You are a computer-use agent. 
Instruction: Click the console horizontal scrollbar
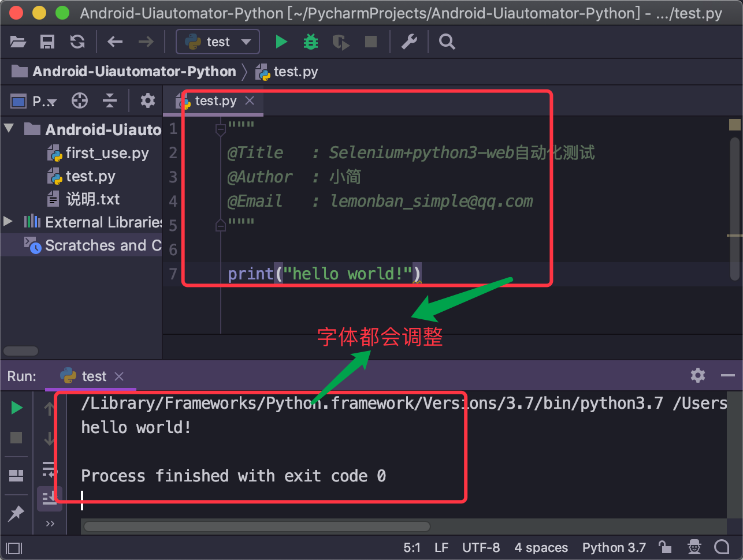pyautogui.click(x=257, y=527)
